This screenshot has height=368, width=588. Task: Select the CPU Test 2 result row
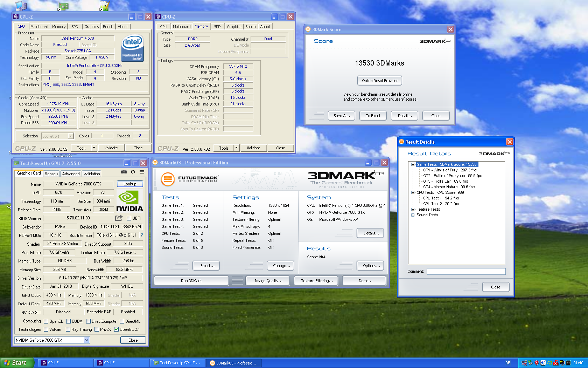[x=441, y=204]
